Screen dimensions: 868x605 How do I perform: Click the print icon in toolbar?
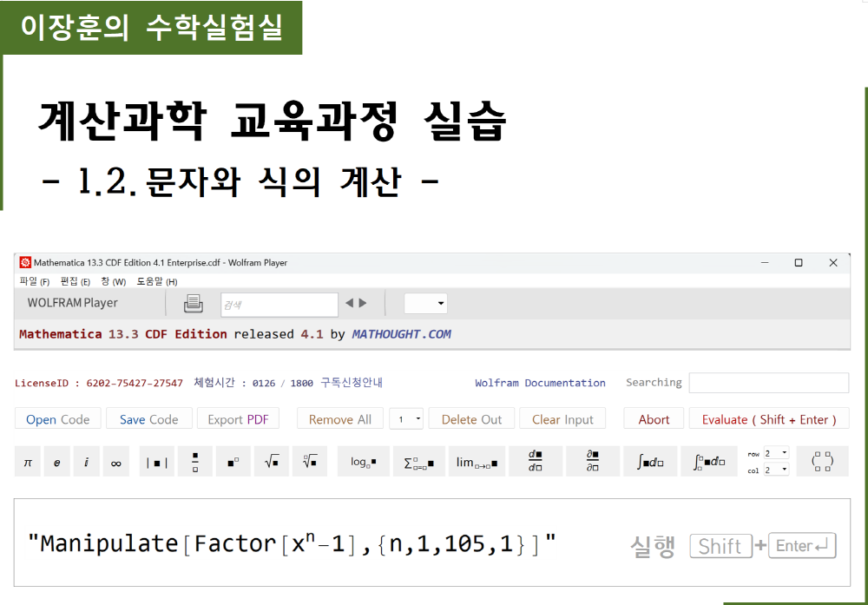pyautogui.click(x=194, y=303)
